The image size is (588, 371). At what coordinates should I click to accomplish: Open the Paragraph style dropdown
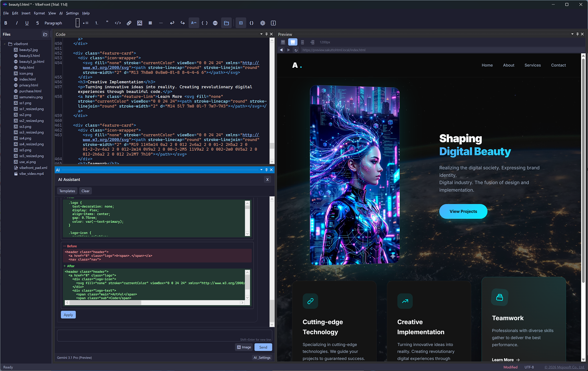coord(53,23)
